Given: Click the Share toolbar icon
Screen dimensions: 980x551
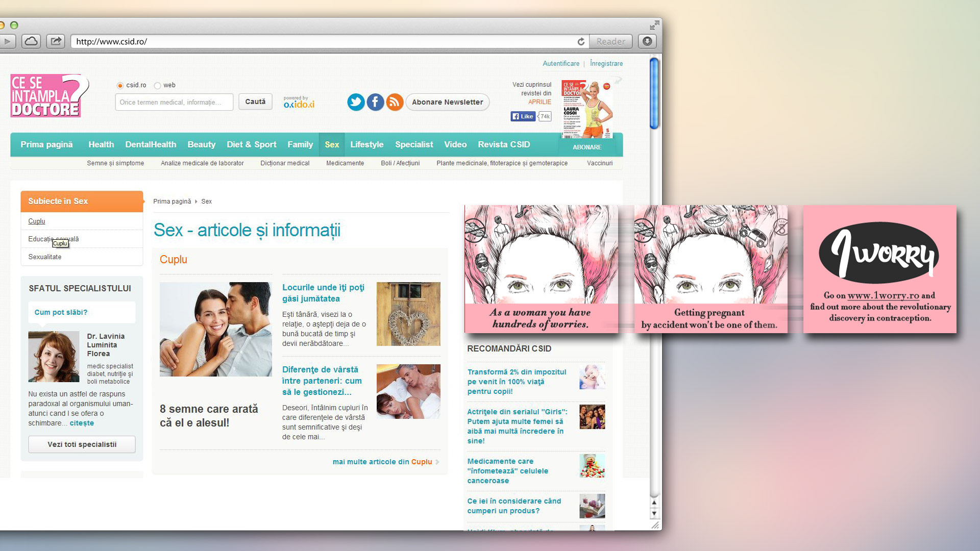Looking at the screenshot, I should tap(56, 41).
